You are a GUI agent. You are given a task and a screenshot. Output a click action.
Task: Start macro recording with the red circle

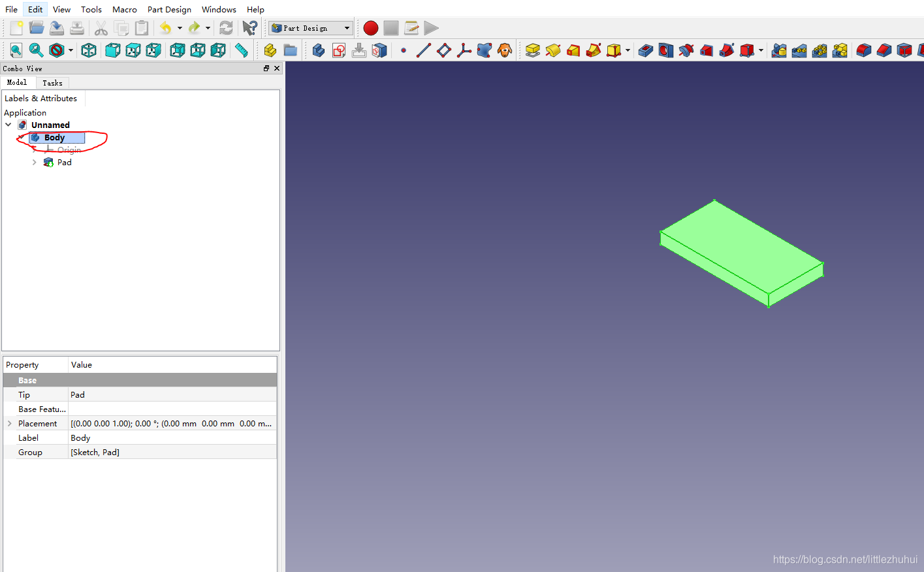point(371,28)
